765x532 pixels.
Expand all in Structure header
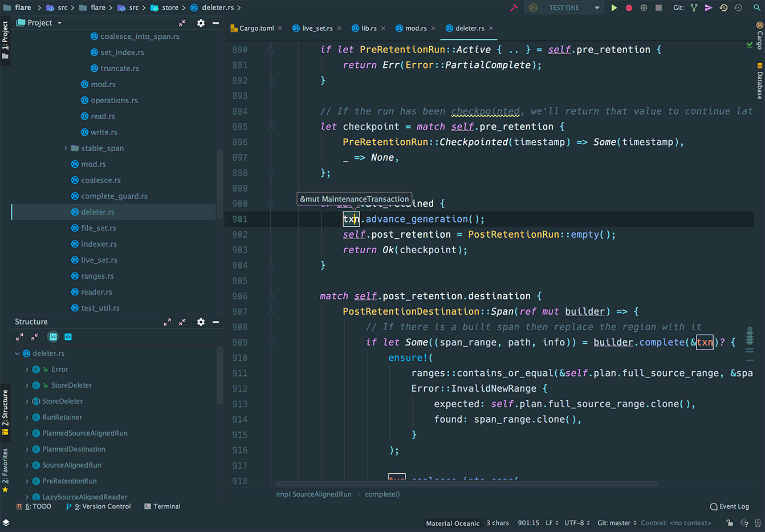[x=167, y=322]
